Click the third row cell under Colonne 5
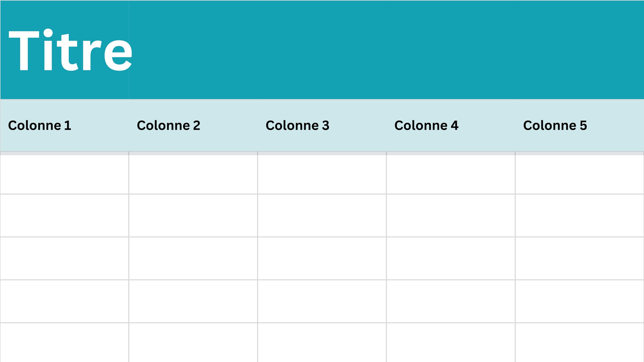This screenshot has height=362, width=644. tap(580, 258)
